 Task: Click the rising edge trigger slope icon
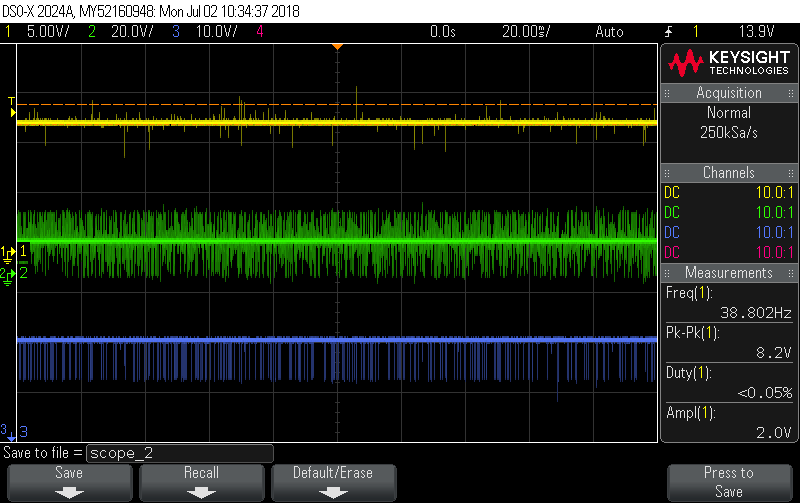tap(668, 32)
